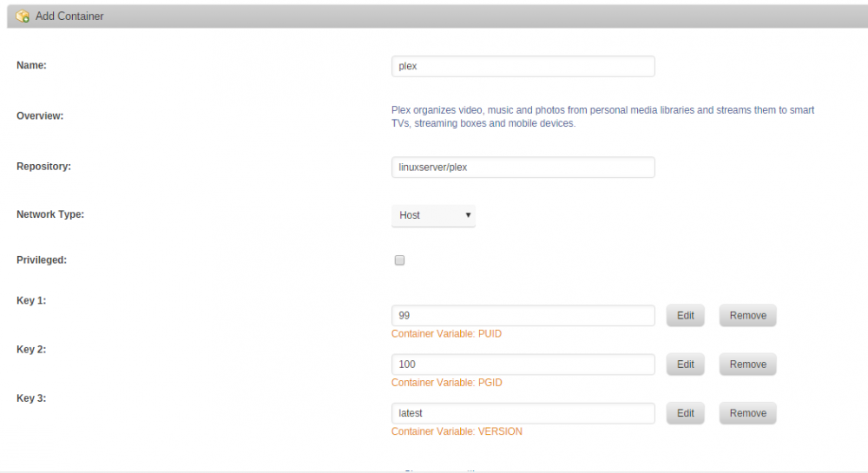Click the Name label
868x473 pixels.
31,65
